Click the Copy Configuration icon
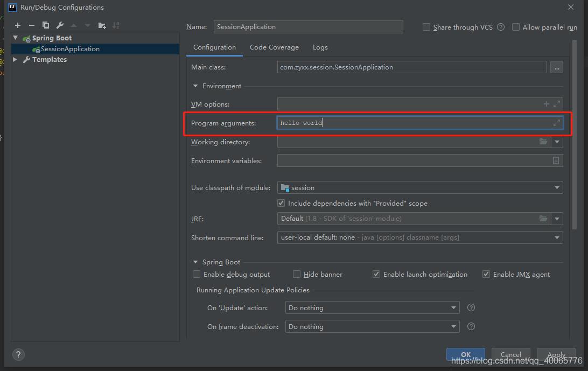This screenshot has width=588, height=371. pyautogui.click(x=46, y=25)
